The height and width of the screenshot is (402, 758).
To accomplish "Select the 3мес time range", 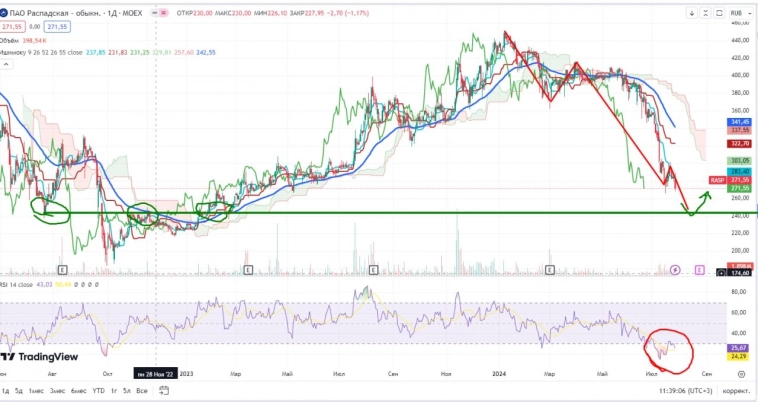I will pos(57,390).
